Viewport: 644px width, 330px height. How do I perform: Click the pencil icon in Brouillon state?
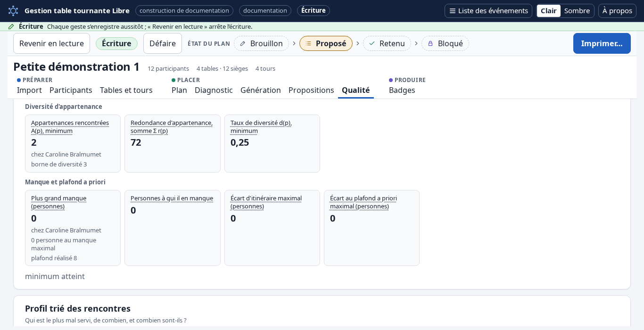point(243,43)
